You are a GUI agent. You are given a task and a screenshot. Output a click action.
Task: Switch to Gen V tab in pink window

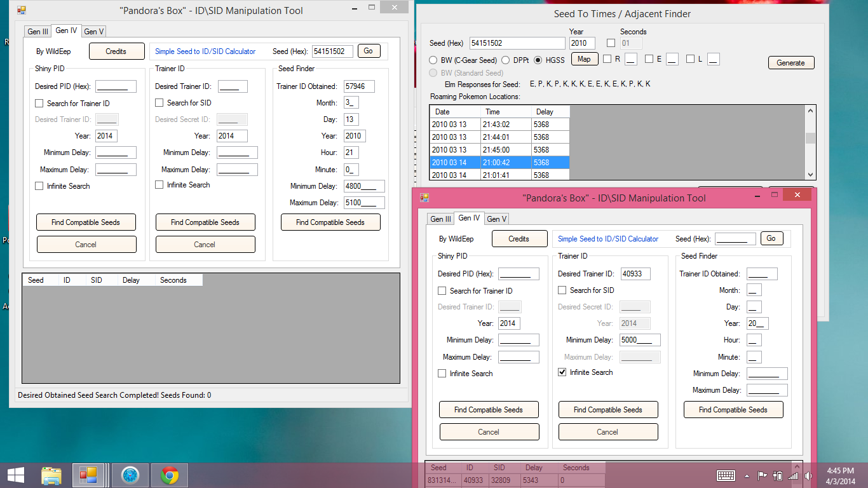[x=496, y=219]
